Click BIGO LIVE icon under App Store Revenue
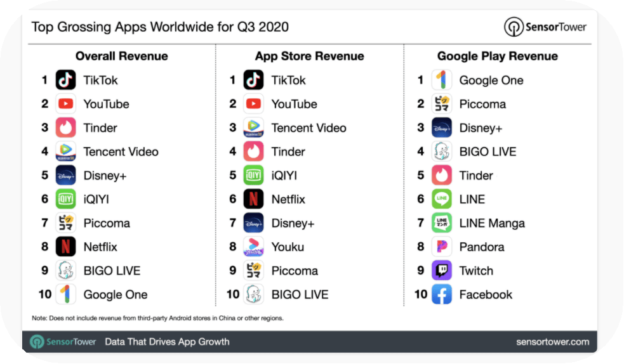Image resolution: width=624 pixels, height=364 pixels. pos(253,294)
